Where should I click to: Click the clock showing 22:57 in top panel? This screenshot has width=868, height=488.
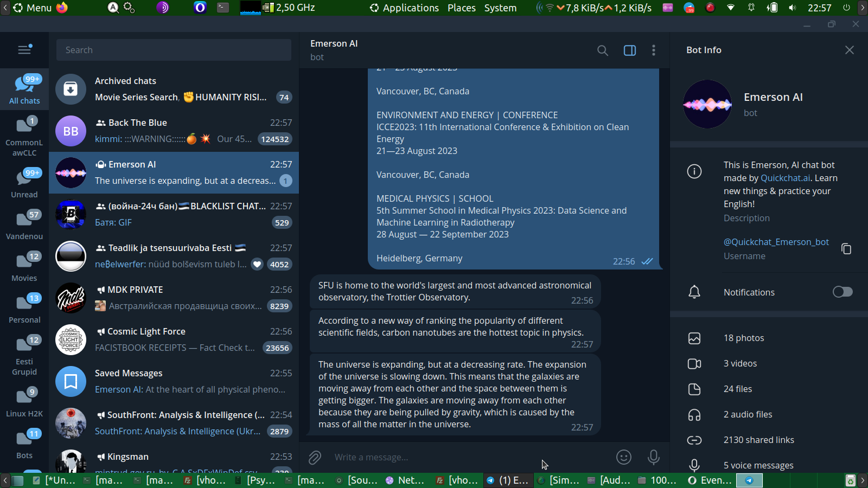pos(819,8)
